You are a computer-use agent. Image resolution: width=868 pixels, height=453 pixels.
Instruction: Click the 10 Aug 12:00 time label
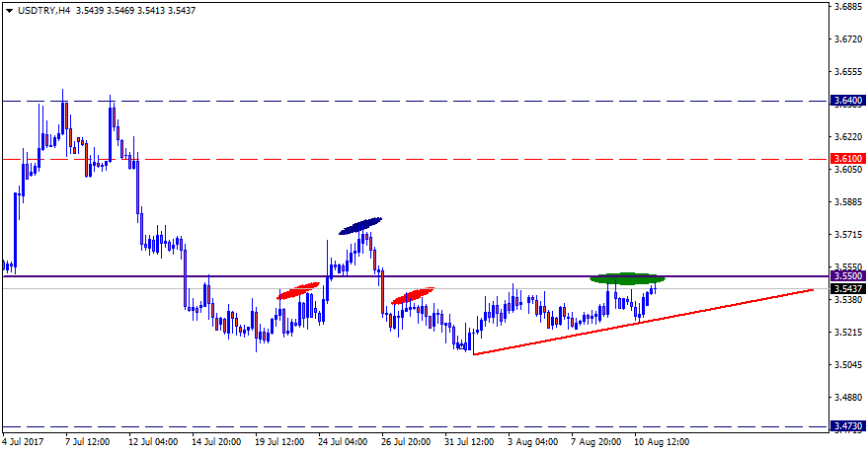coord(661,442)
